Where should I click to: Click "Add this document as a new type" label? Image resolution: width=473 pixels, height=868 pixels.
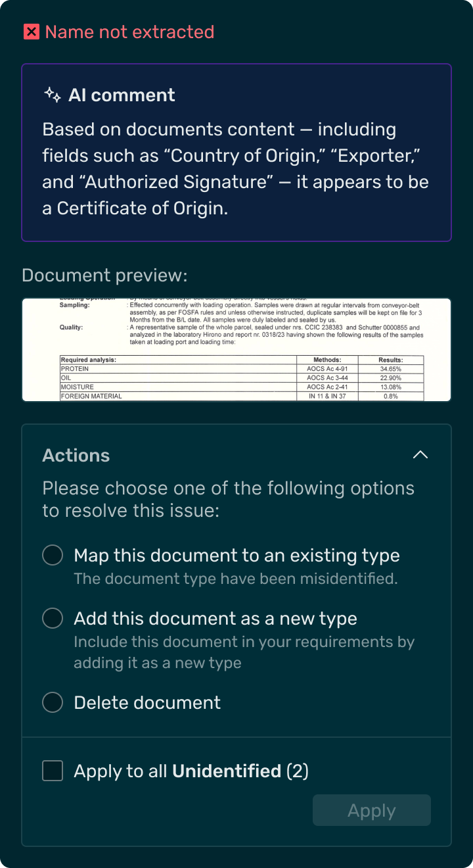[215, 618]
